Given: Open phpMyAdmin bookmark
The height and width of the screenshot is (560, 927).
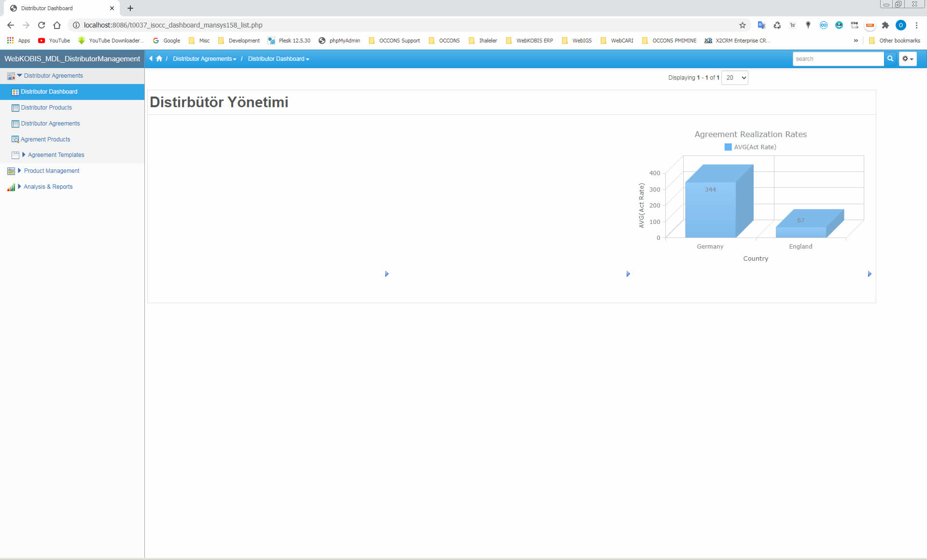Looking at the screenshot, I should [339, 41].
